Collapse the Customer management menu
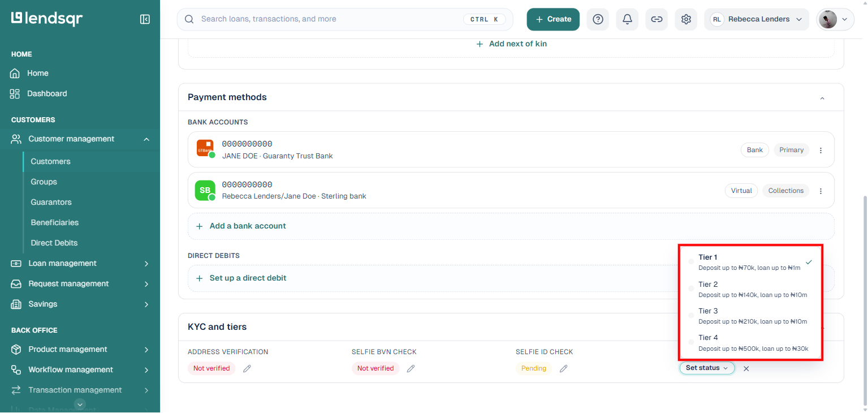 pos(146,139)
